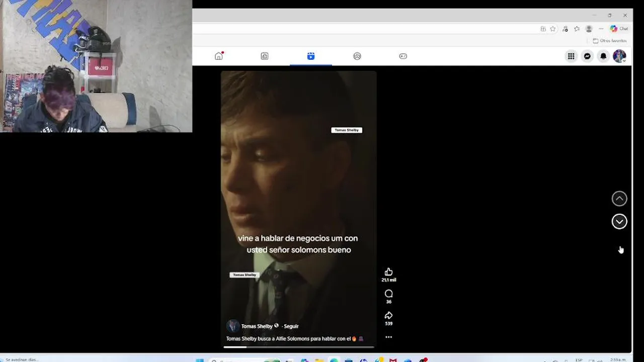
Task: Open the Facebook menu grid icon
Action: pyautogui.click(x=571, y=56)
